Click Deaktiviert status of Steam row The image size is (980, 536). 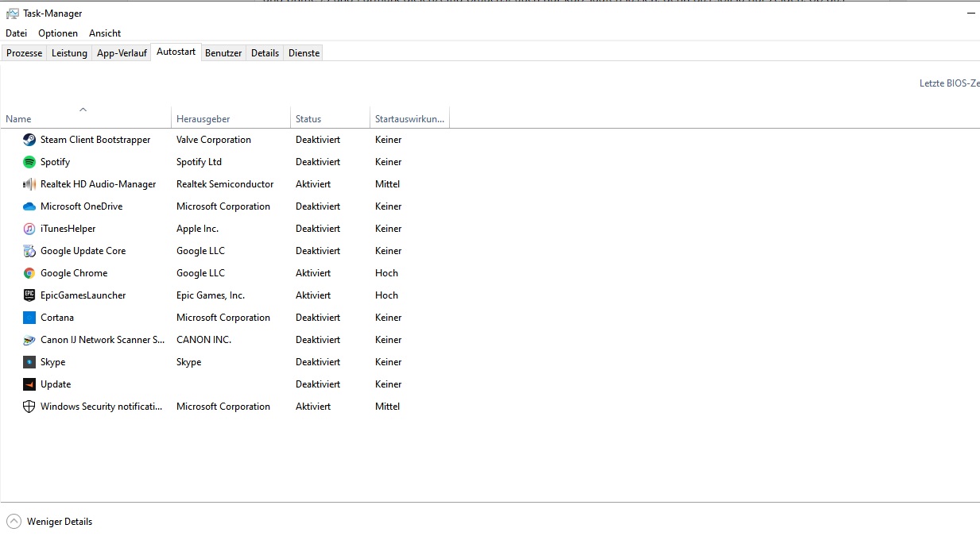pyautogui.click(x=318, y=140)
